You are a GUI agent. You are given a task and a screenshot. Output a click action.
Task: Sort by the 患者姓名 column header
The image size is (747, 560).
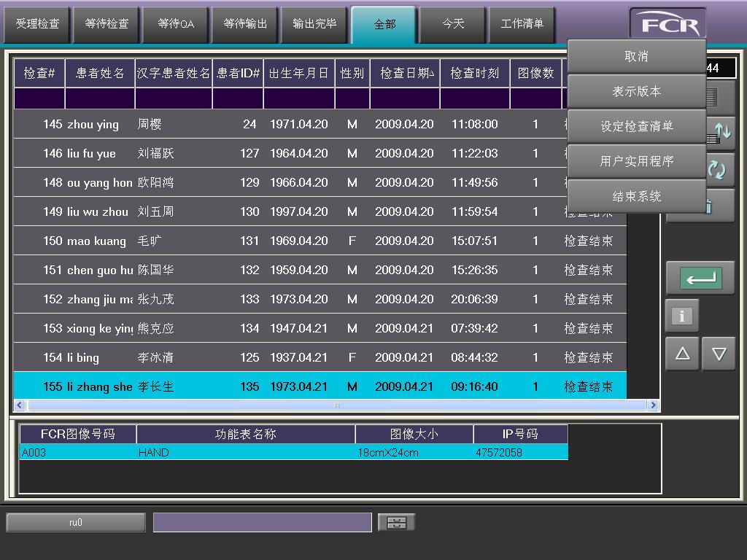(x=99, y=74)
